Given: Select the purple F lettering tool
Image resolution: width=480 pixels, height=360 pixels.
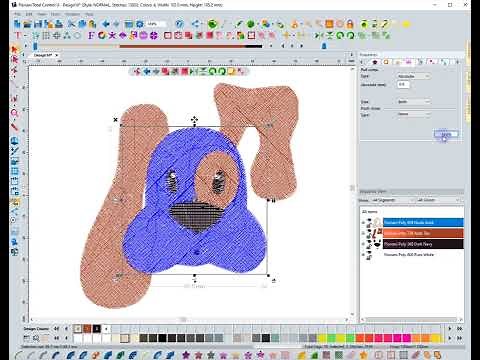Looking at the screenshot, I should point(91,35).
